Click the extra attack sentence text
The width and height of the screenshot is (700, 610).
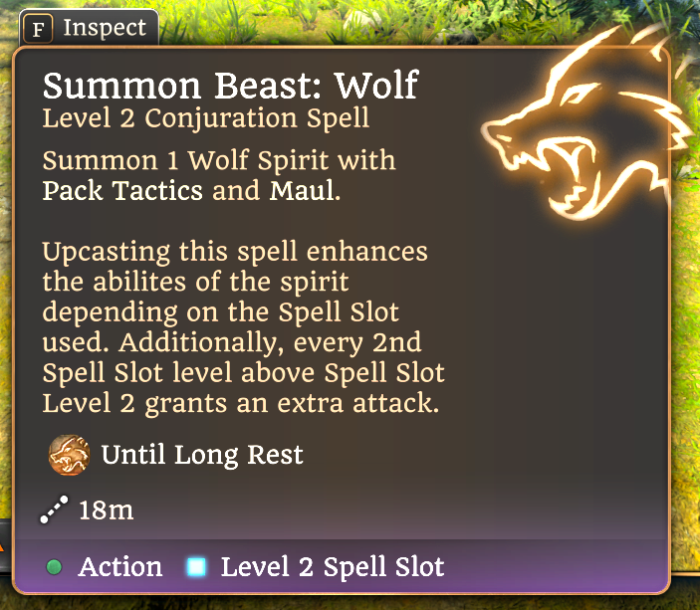(243, 372)
